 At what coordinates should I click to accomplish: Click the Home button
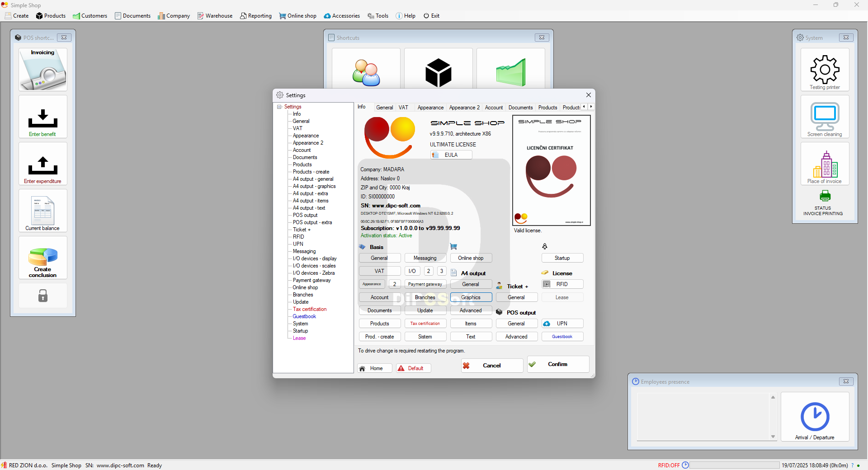click(375, 368)
